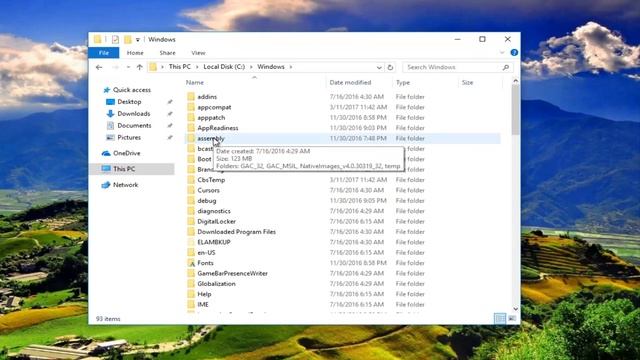
Task: Open the View ribbon tab
Action: coord(198,53)
